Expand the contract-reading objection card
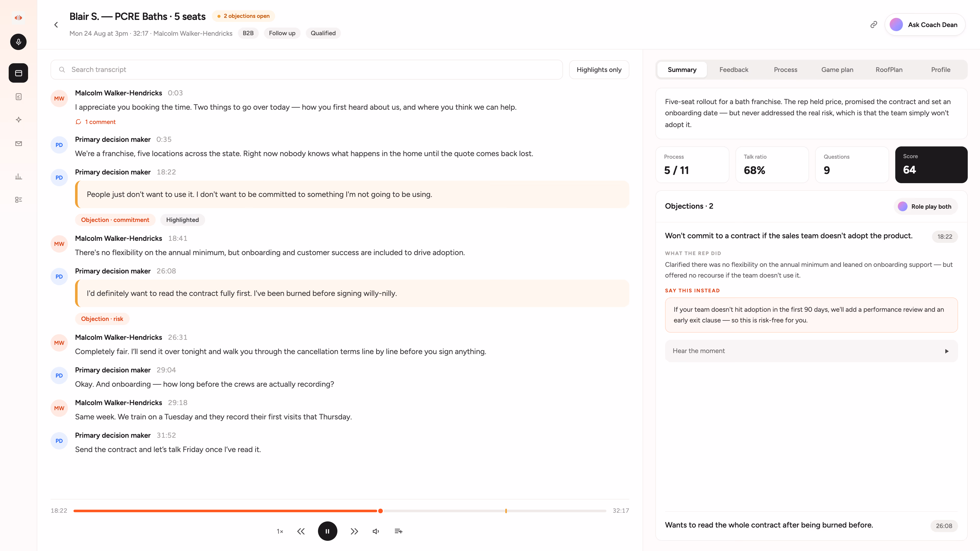The width and height of the screenshot is (980, 551). 811,525
